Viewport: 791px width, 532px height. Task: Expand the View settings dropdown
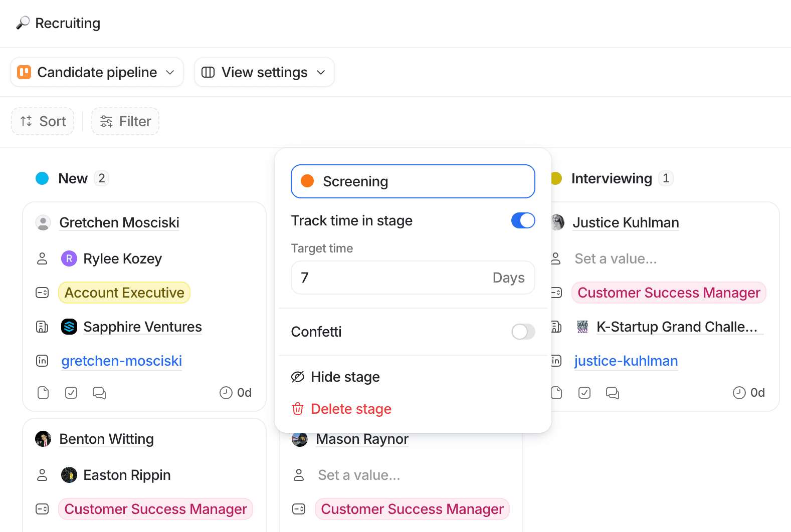pos(264,72)
